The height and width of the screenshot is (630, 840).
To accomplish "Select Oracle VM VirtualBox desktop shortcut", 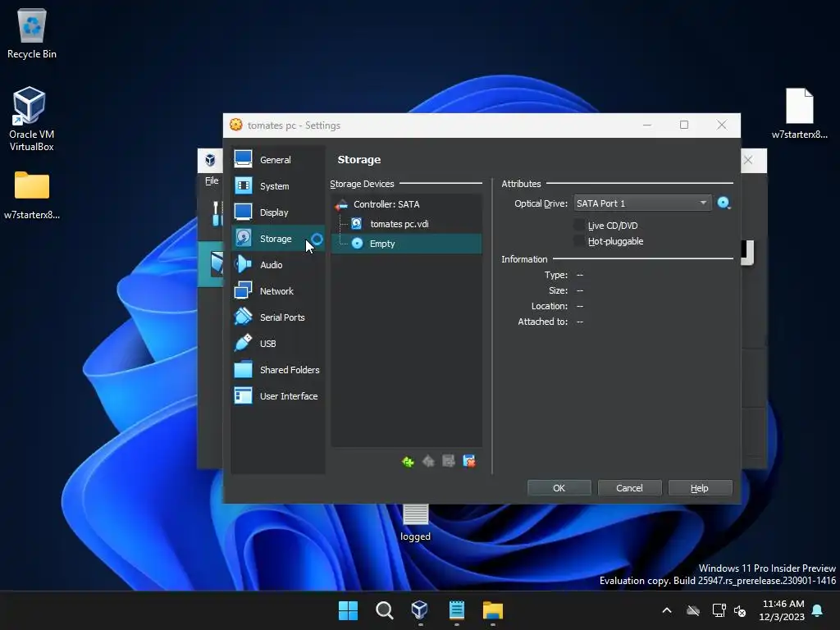I will (x=32, y=119).
